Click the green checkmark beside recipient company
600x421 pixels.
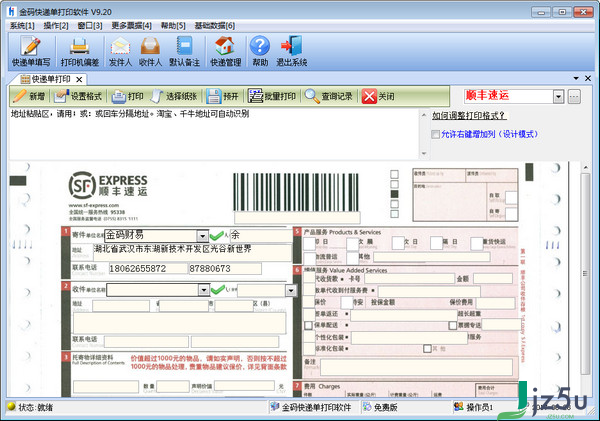click(x=217, y=290)
